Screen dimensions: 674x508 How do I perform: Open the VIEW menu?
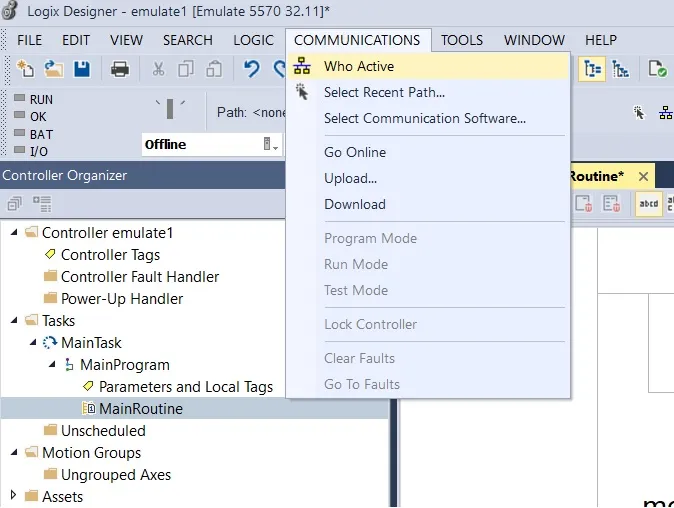coord(126,40)
